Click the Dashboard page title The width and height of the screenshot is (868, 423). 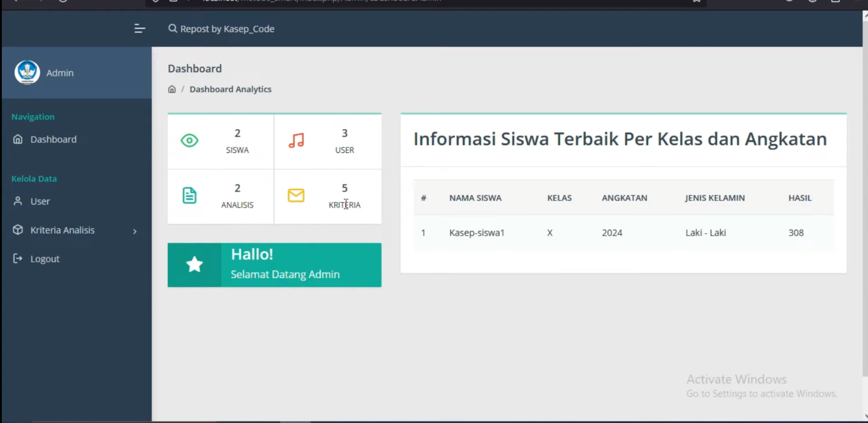[194, 69]
